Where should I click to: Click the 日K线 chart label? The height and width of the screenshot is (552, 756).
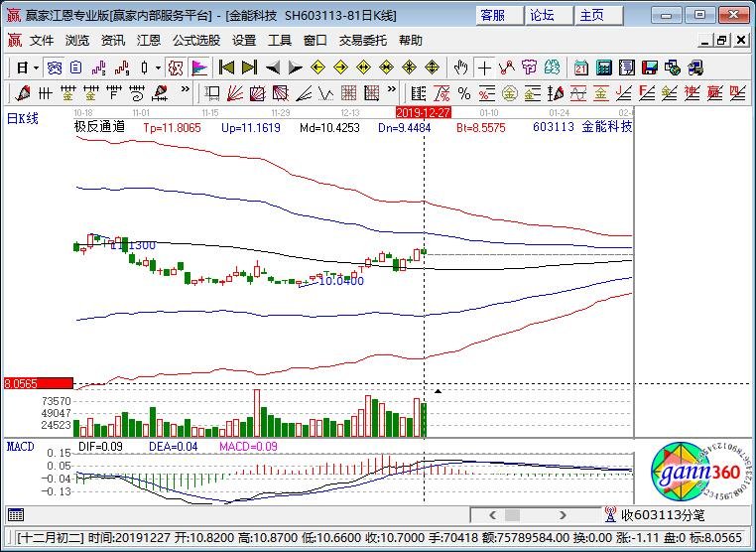(x=23, y=119)
